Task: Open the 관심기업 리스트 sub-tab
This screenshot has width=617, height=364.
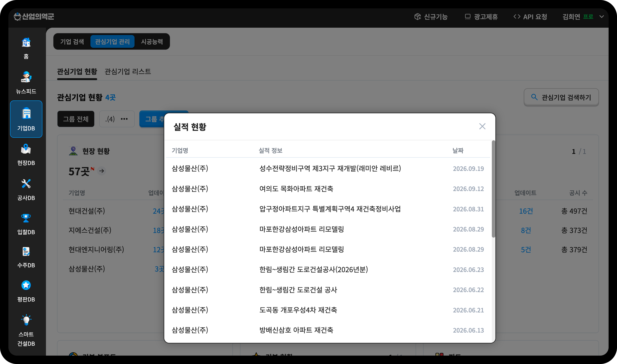Action: click(128, 71)
